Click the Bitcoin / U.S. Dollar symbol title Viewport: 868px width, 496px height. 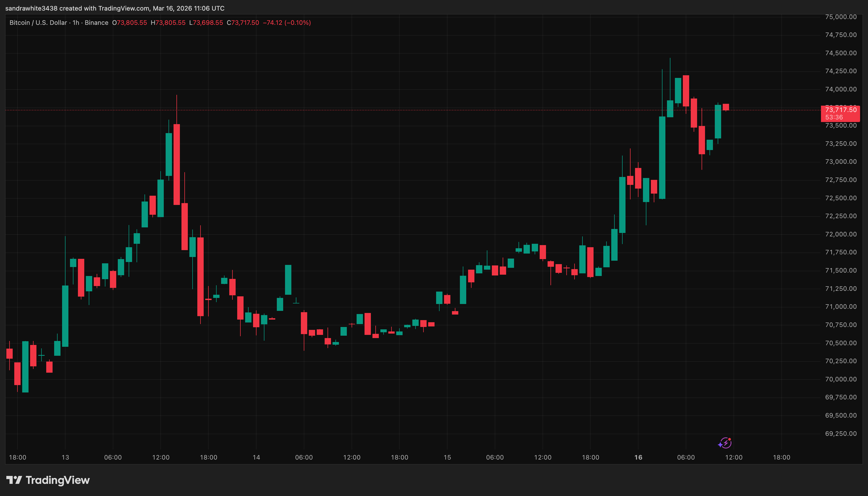coord(38,22)
